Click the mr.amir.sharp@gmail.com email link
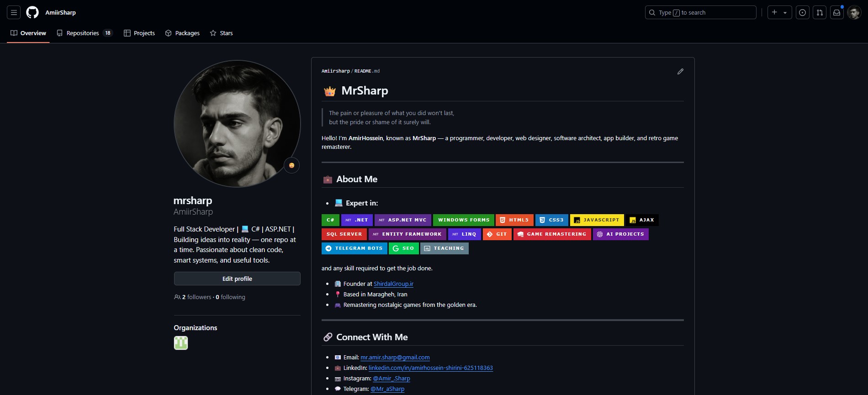Viewport: 868px width, 395px height. pyautogui.click(x=395, y=357)
